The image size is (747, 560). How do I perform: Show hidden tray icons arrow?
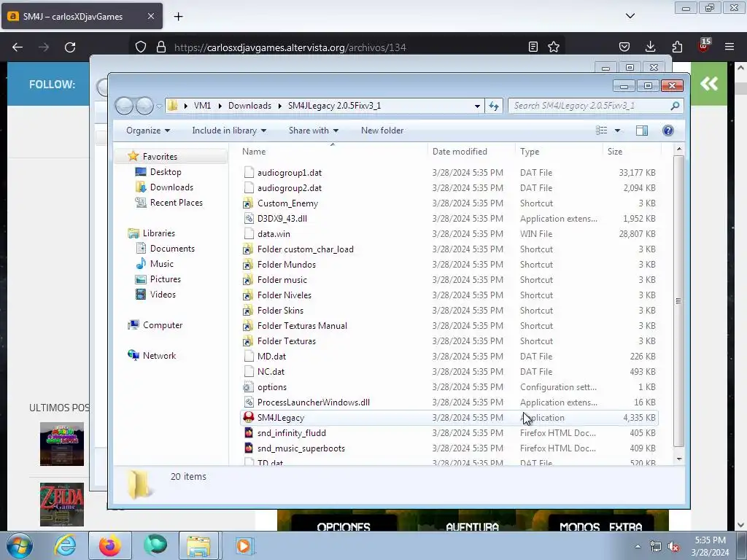[638, 547]
